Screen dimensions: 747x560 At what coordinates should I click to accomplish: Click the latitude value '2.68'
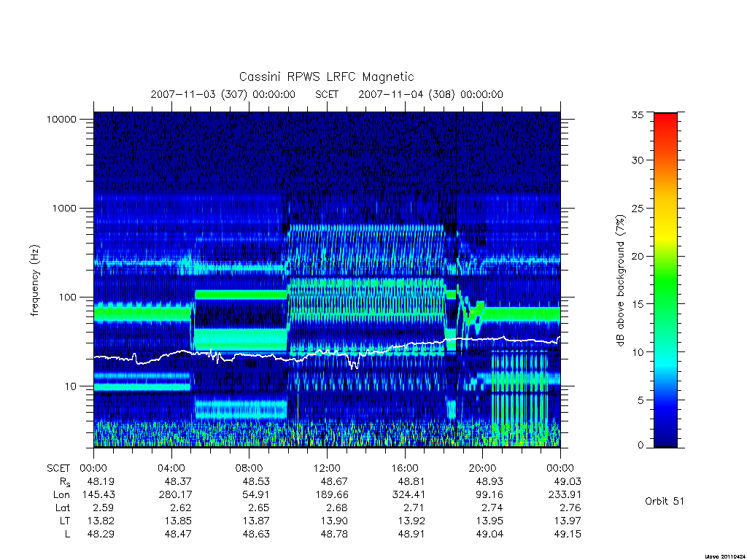(x=337, y=507)
